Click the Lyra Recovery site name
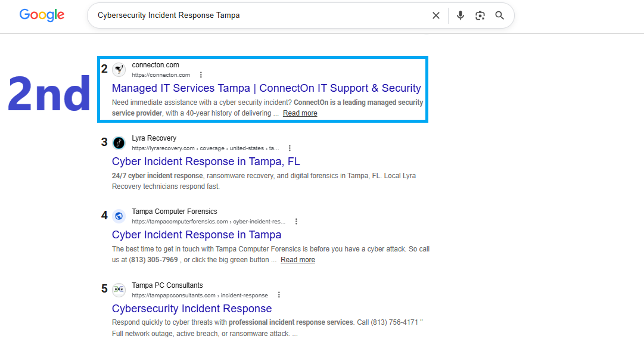This screenshot has width=644, height=345. click(x=154, y=138)
